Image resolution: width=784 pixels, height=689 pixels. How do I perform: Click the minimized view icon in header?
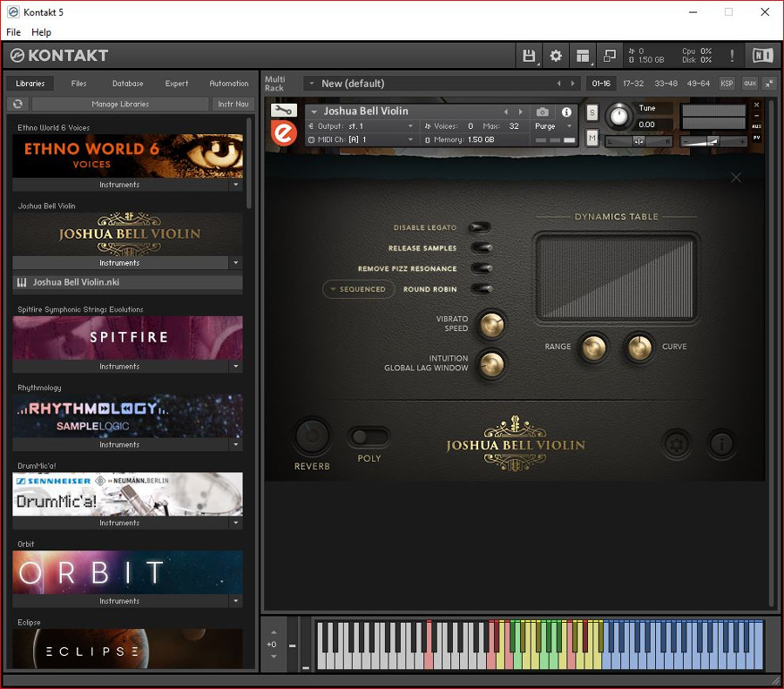pos(610,56)
